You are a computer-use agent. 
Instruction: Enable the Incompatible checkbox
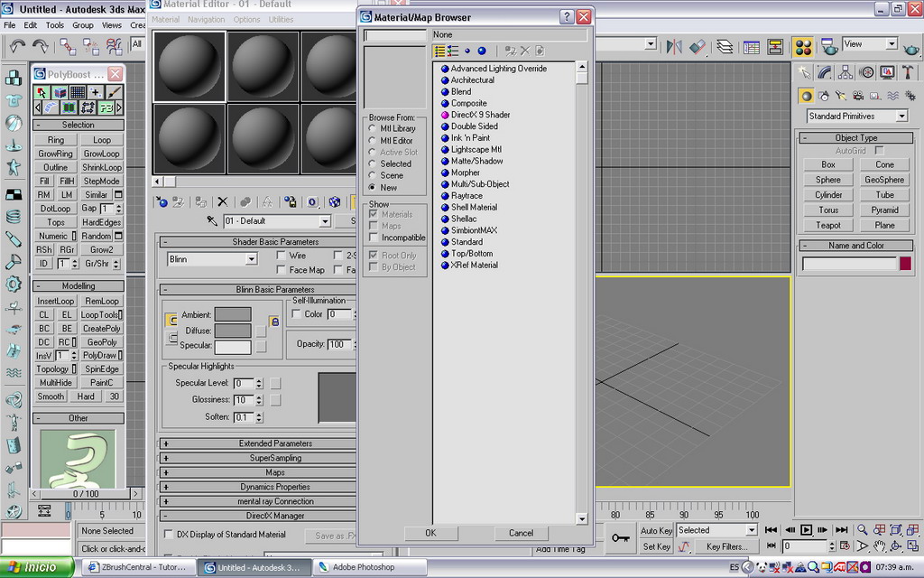pyautogui.click(x=373, y=238)
